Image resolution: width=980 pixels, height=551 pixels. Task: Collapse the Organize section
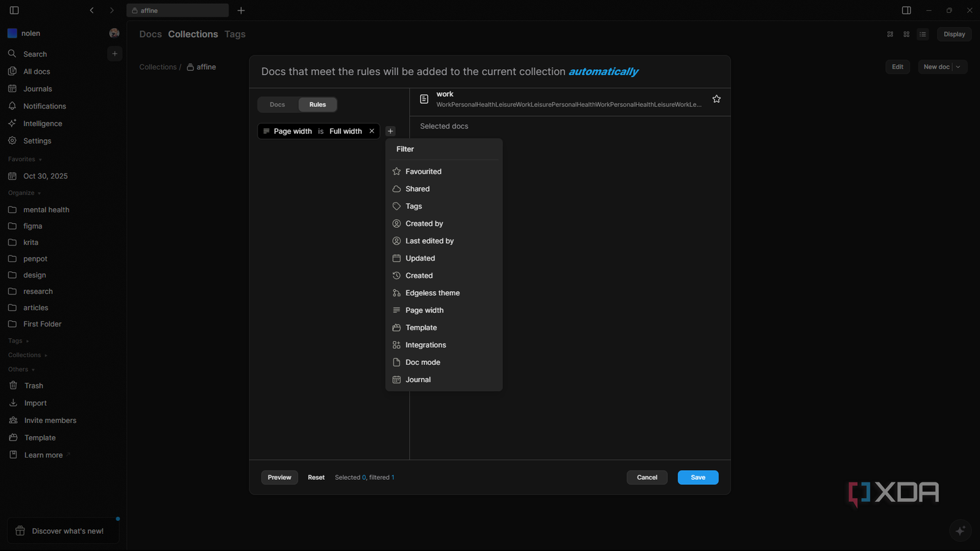pos(24,193)
